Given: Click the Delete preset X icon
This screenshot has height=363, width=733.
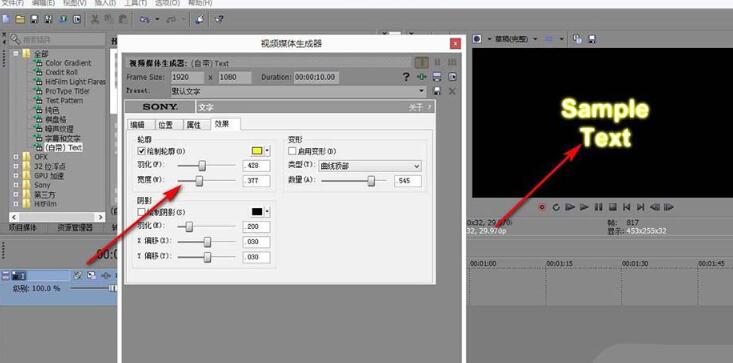Looking at the screenshot, I should [452, 91].
